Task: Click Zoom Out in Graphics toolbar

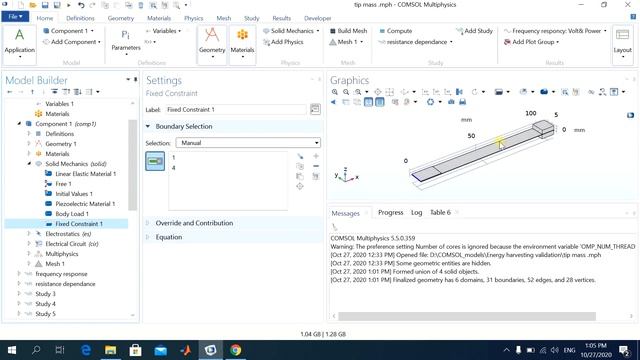Action: pos(346,92)
